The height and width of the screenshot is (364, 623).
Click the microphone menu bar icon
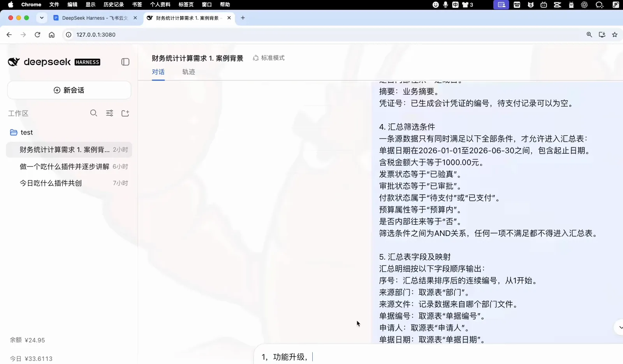pyautogui.click(x=445, y=5)
